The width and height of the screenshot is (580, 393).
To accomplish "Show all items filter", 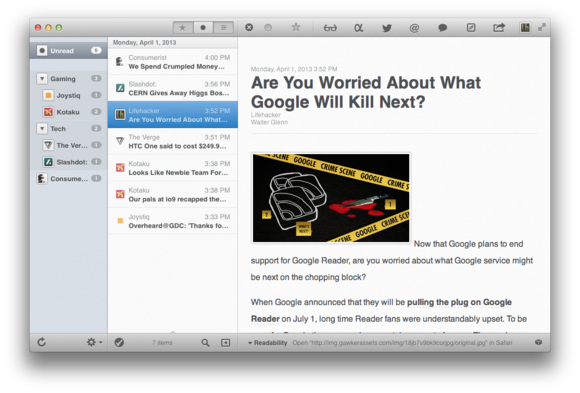I will click(223, 27).
